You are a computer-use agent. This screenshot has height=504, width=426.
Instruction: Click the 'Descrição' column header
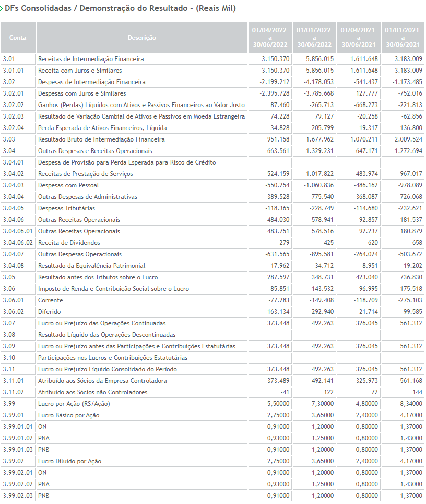(x=141, y=37)
